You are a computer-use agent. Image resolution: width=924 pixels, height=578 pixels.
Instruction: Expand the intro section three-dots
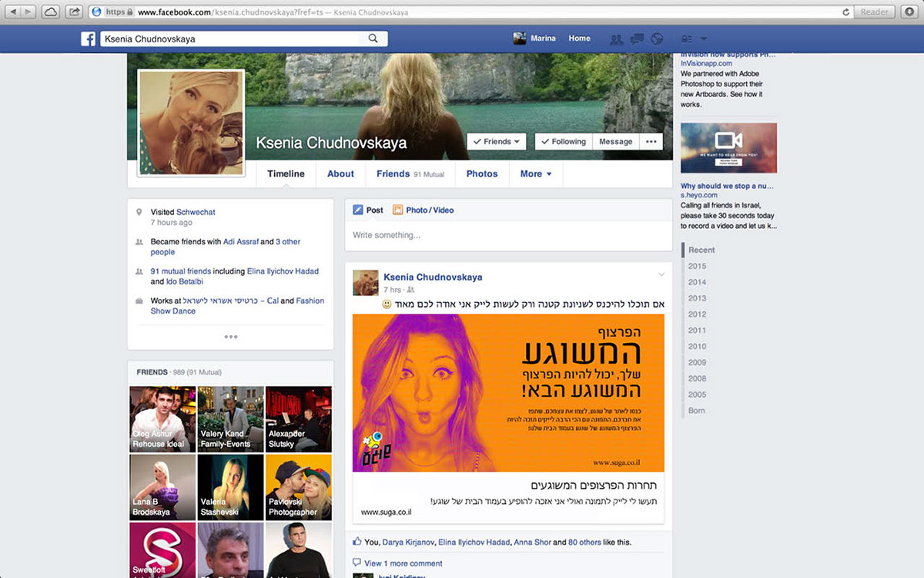tap(231, 337)
